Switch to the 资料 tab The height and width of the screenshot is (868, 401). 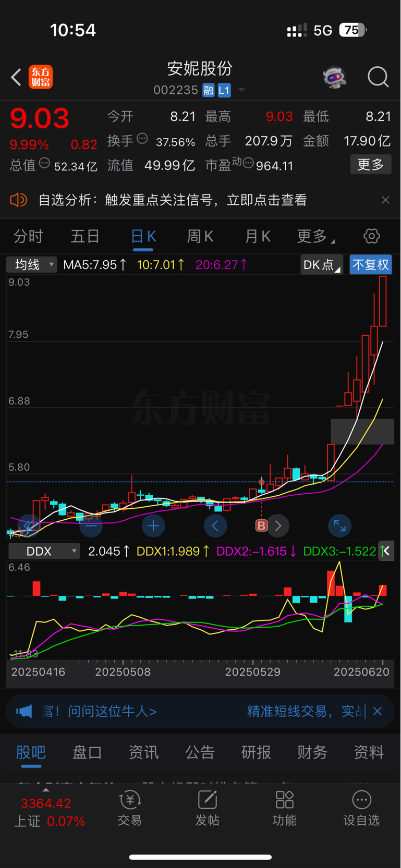click(x=369, y=752)
